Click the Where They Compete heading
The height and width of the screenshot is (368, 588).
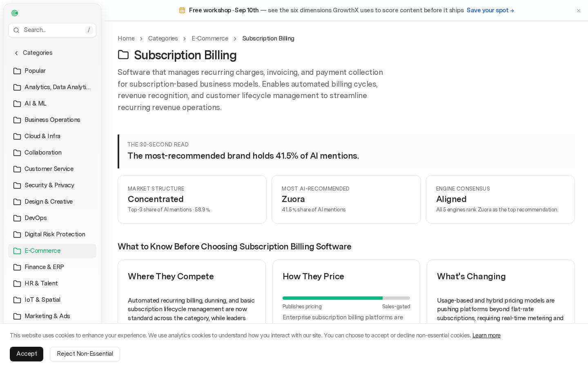click(x=171, y=276)
